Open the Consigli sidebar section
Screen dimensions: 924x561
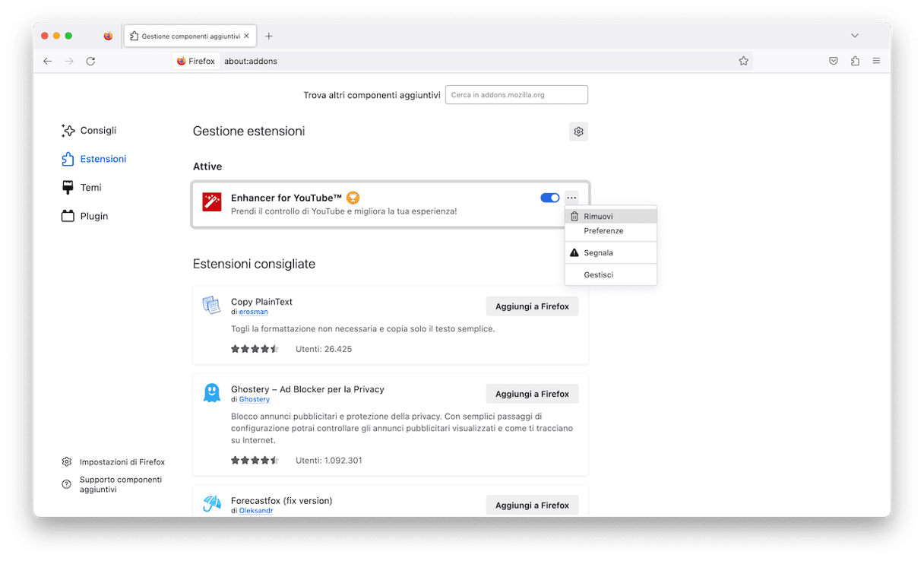(89, 131)
